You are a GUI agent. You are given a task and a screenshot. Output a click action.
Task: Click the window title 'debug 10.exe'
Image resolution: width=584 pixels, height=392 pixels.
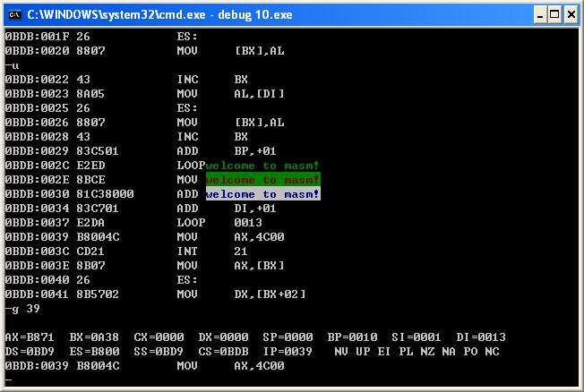(x=254, y=15)
